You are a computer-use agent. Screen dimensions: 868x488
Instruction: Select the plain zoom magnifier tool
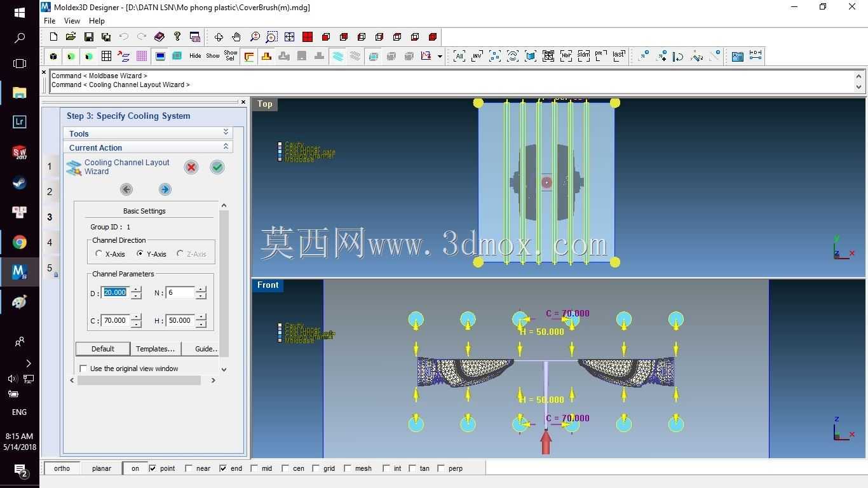click(x=255, y=37)
